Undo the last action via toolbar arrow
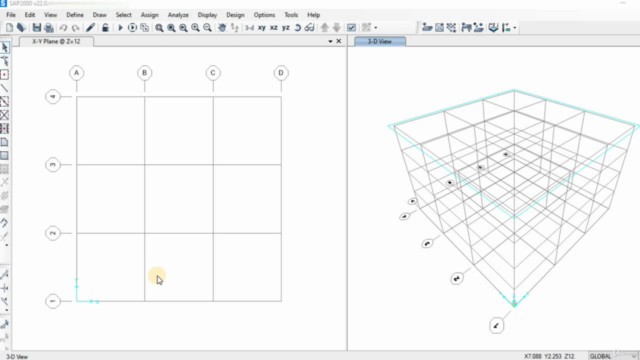This screenshot has width=640, height=360. (x=63, y=28)
